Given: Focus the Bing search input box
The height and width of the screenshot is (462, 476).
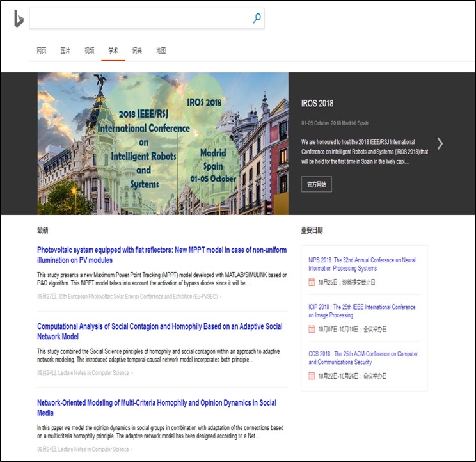Looking at the screenshot, I should 147,19.
